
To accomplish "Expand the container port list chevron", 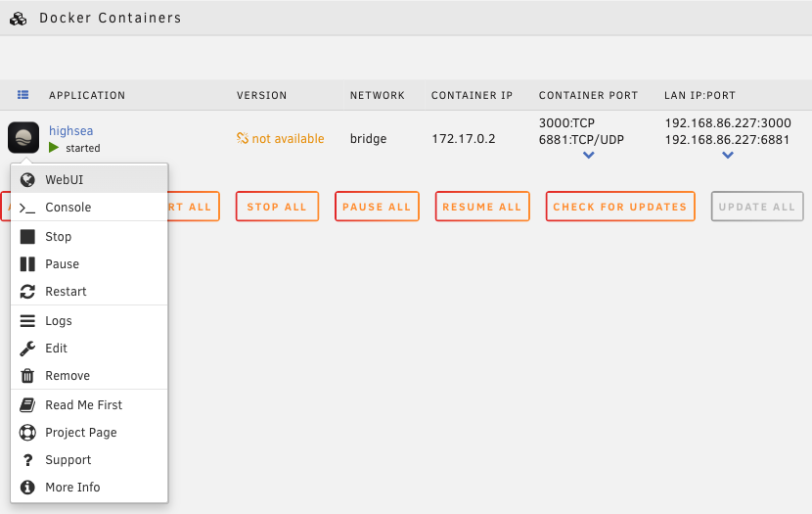I will click(588, 155).
